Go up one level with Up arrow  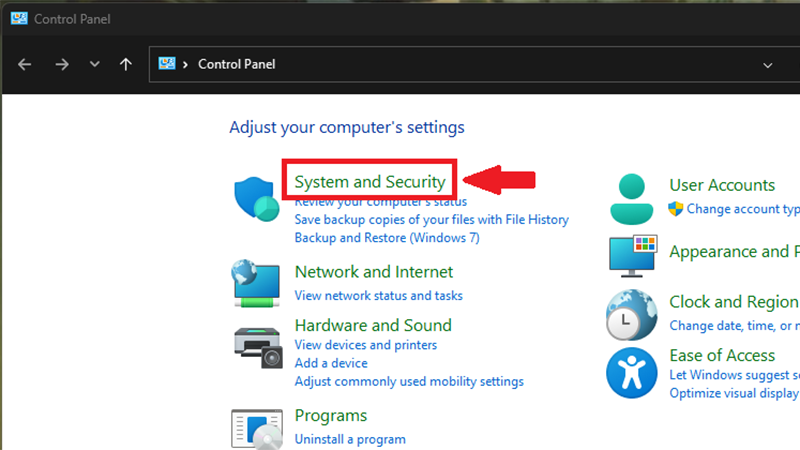point(125,64)
